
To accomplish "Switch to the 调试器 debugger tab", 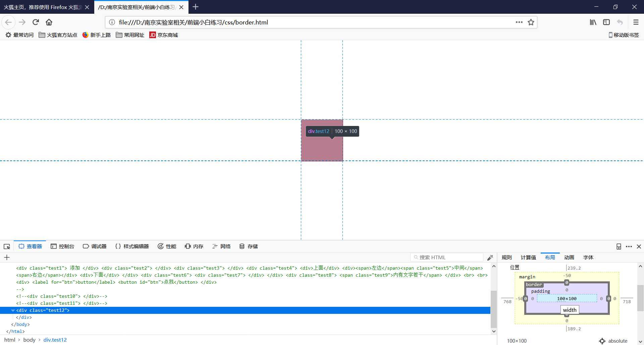I will pyautogui.click(x=95, y=246).
